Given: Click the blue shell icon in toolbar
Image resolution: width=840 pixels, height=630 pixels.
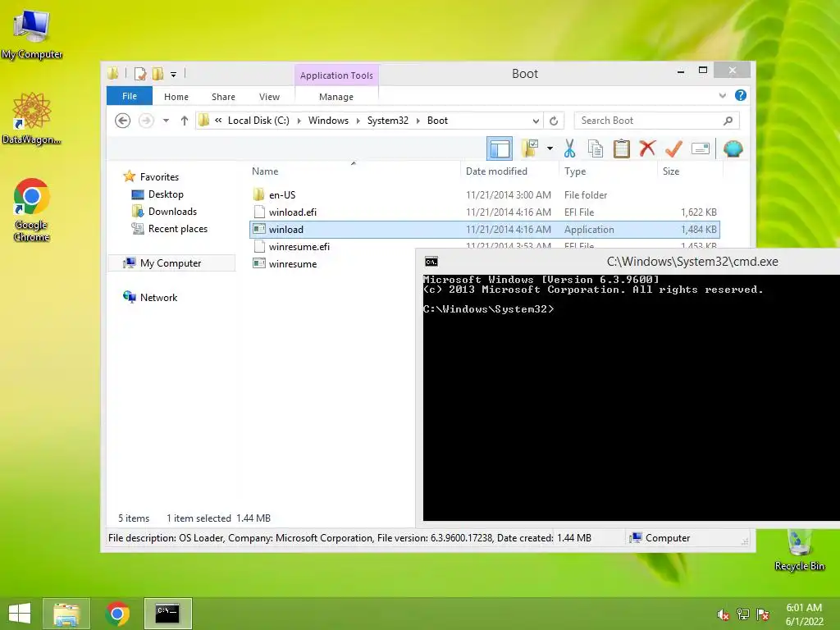Looking at the screenshot, I should [733, 148].
